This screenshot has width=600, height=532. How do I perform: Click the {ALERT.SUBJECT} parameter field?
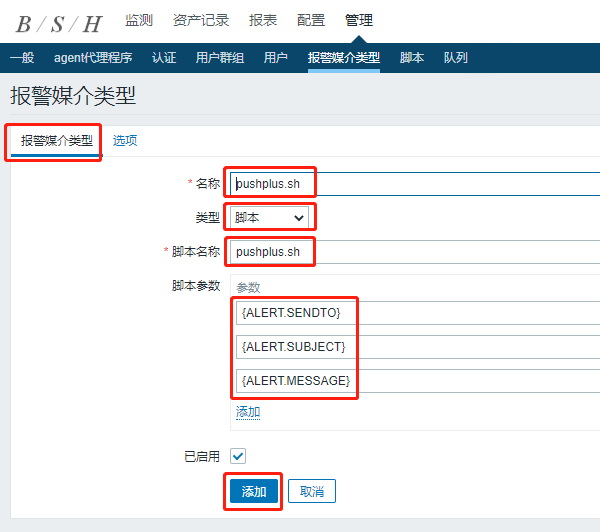pos(418,347)
